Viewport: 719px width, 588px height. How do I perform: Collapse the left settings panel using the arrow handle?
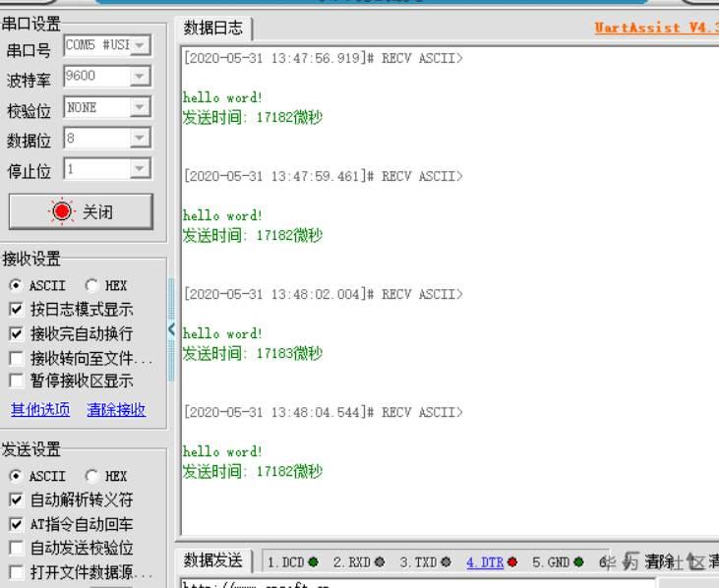tap(171, 329)
